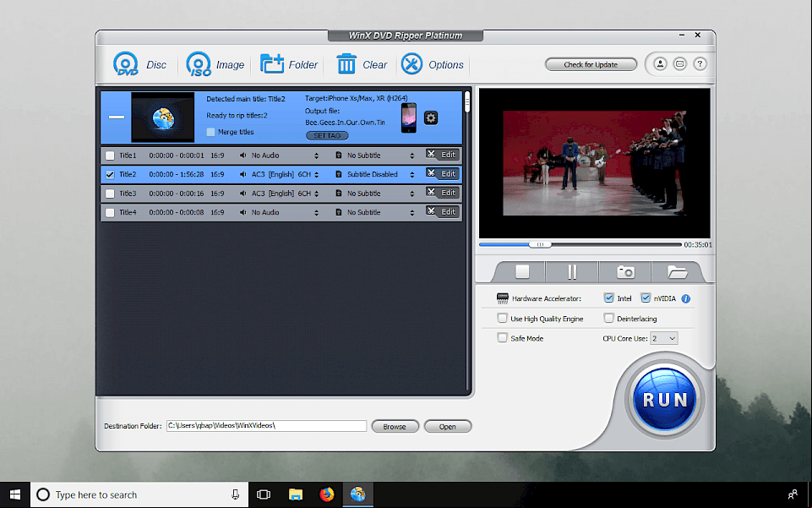Edit Title3 with its Edit button

pos(444,193)
